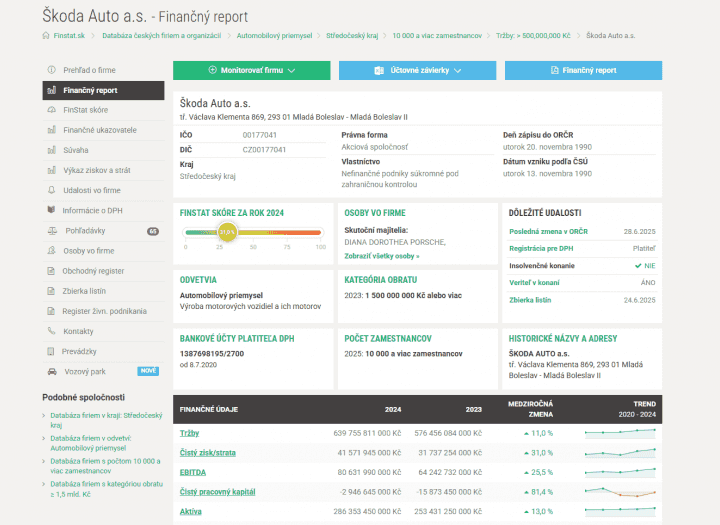The image size is (720, 525).
Task: Expand the Monitorovať firmu dropdown arrow
Action: coord(291,71)
